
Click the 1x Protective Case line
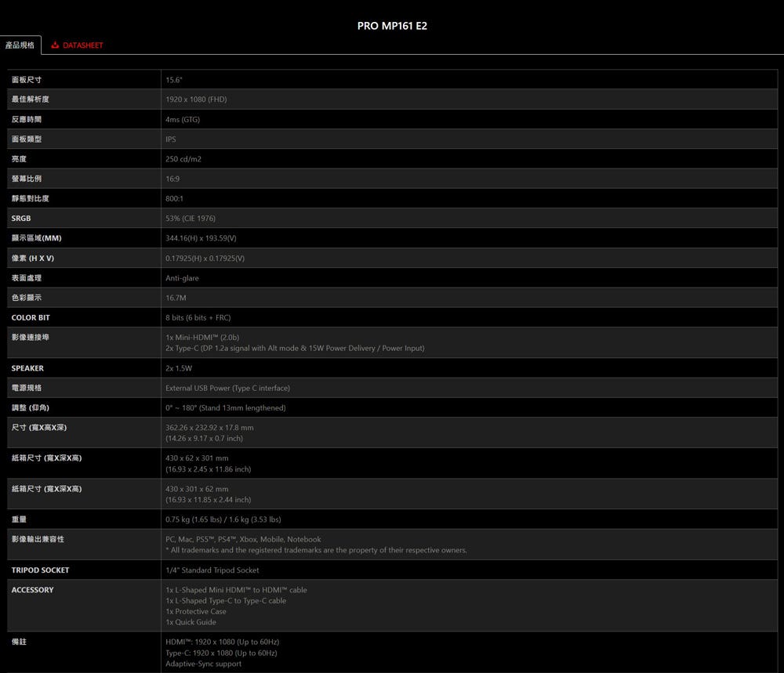195,612
